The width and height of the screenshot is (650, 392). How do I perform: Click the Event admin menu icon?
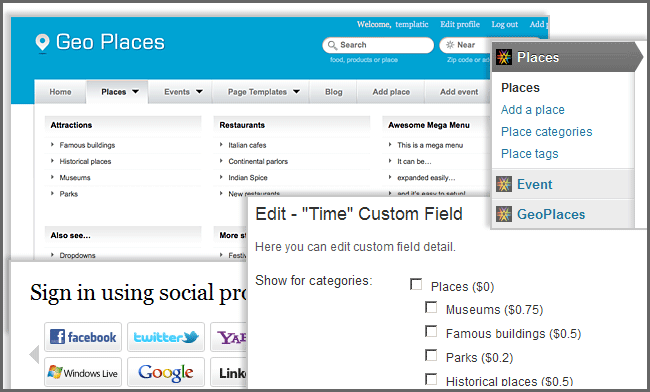(504, 184)
